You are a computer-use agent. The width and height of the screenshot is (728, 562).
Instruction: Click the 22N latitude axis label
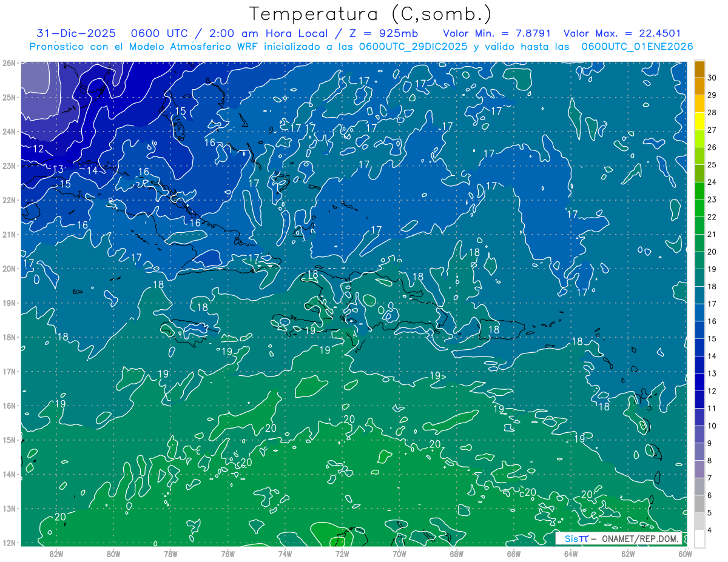(8, 200)
